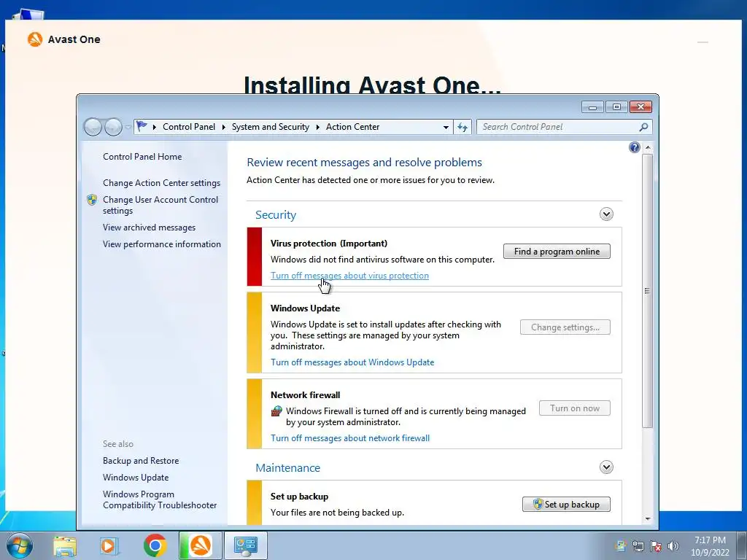Open the Start menu orb
This screenshot has height=560, width=747.
coord(20,545)
